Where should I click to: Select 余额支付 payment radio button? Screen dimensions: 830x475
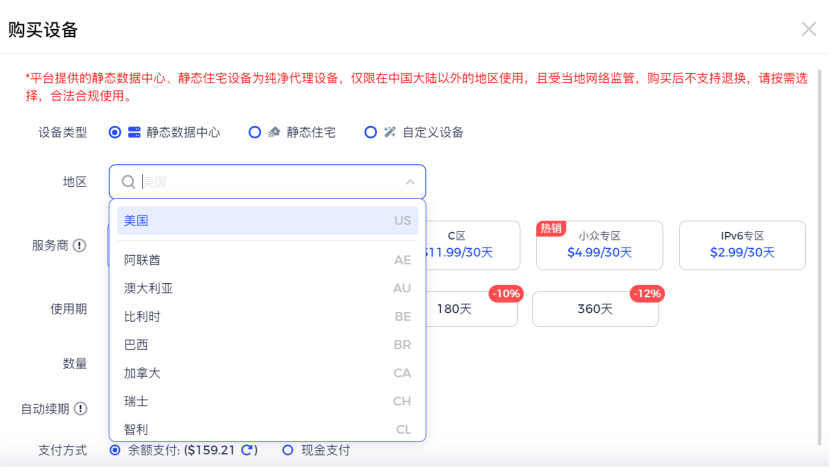point(115,450)
